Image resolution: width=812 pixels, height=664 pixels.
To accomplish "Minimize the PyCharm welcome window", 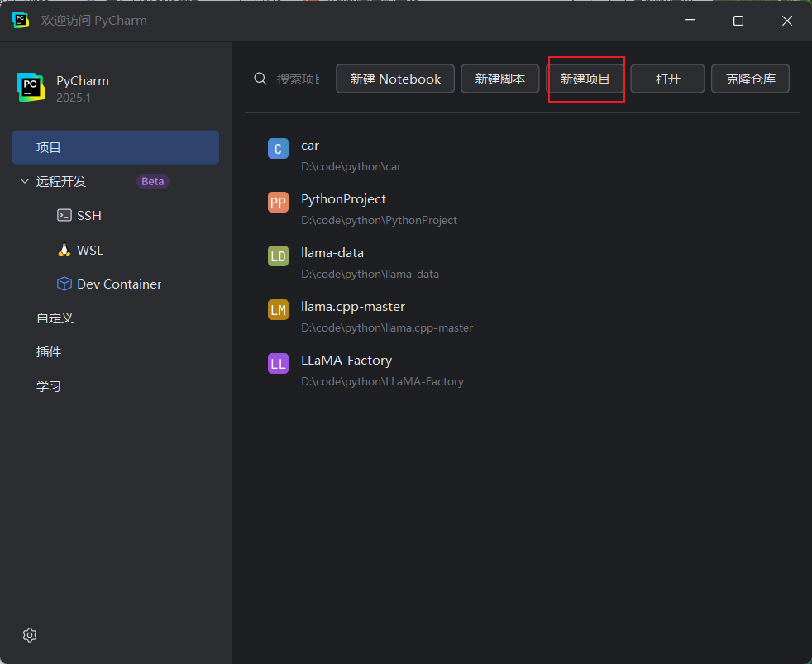I will [690, 20].
